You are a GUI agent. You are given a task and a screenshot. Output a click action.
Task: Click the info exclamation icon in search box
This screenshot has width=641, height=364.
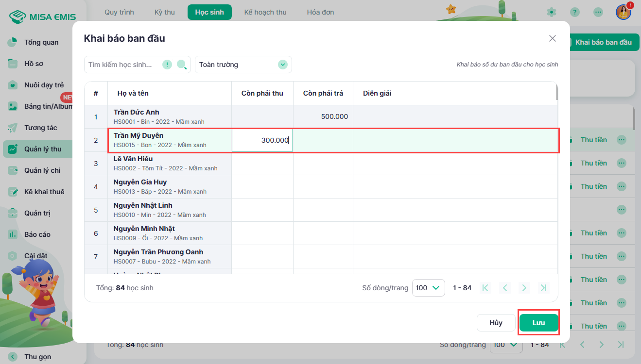tap(167, 65)
